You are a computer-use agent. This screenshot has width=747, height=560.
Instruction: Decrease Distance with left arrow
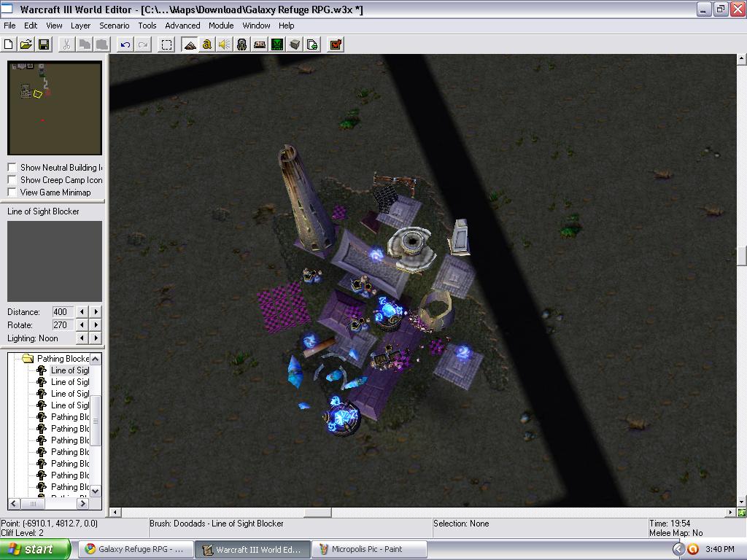82,312
